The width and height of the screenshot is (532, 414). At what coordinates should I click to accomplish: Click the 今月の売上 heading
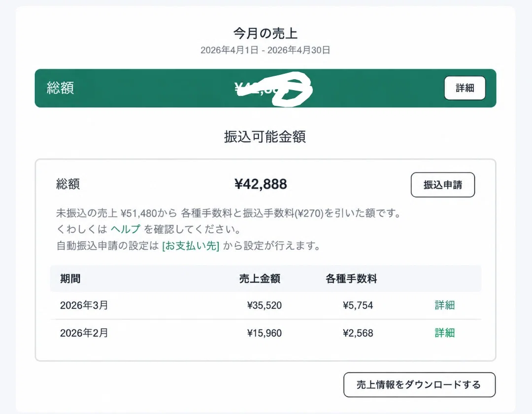[x=266, y=33]
